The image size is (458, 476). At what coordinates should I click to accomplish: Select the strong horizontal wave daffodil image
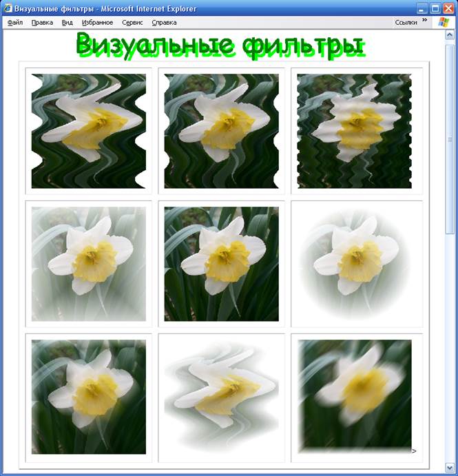[89, 131]
